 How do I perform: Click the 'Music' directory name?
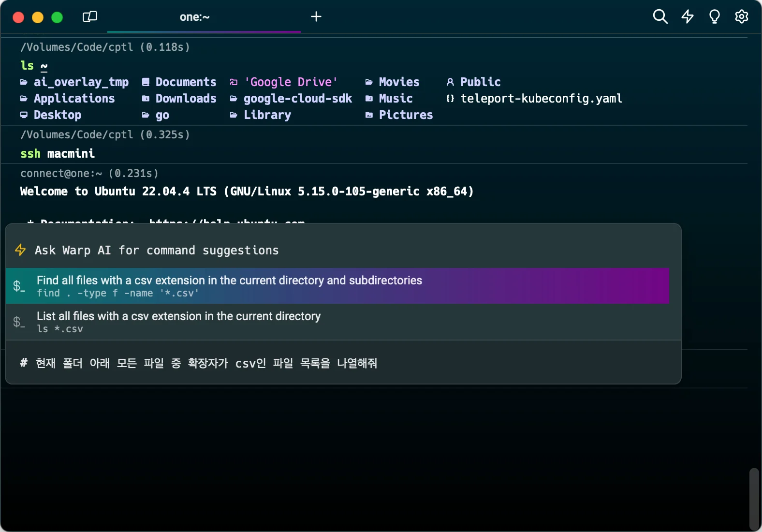coord(396,99)
